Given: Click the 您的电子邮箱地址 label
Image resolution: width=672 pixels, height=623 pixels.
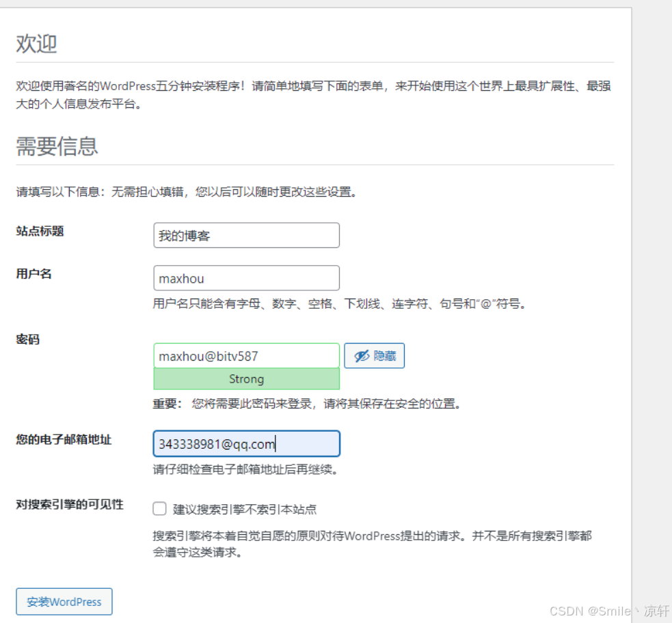Looking at the screenshot, I should [x=64, y=439].
